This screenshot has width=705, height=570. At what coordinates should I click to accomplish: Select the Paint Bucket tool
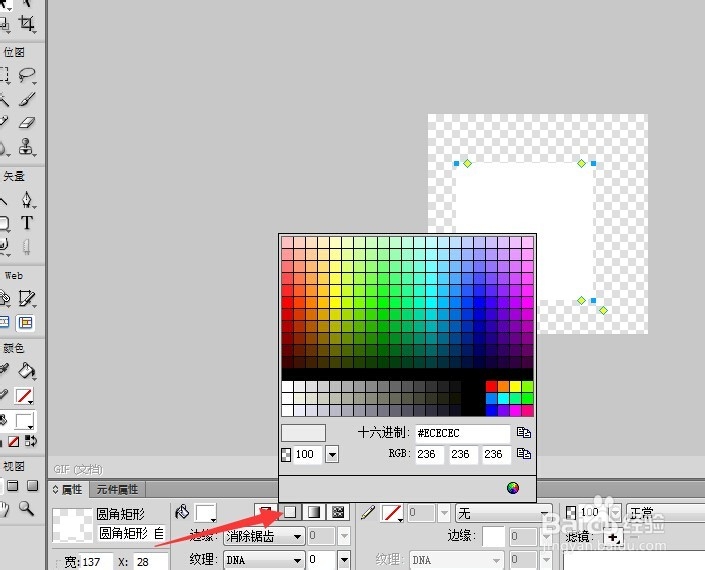[x=27, y=370]
